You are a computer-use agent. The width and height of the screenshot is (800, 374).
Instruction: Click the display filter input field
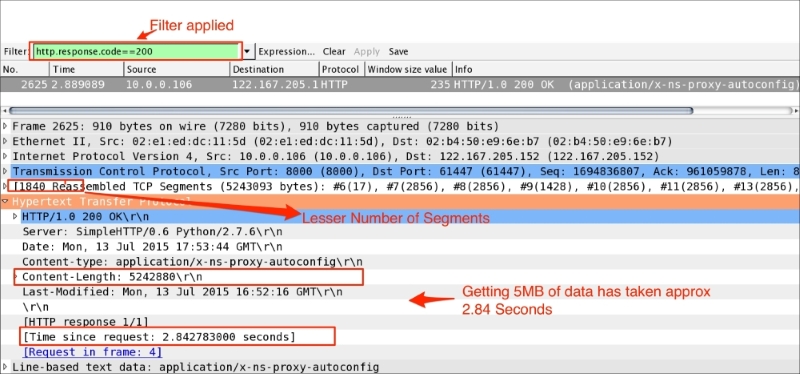136,52
